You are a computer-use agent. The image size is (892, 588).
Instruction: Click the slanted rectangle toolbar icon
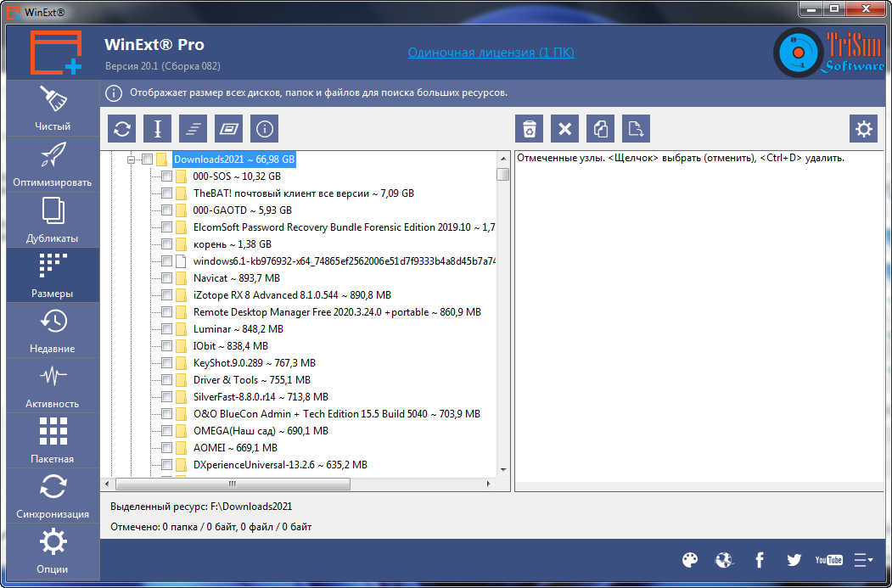tap(228, 129)
